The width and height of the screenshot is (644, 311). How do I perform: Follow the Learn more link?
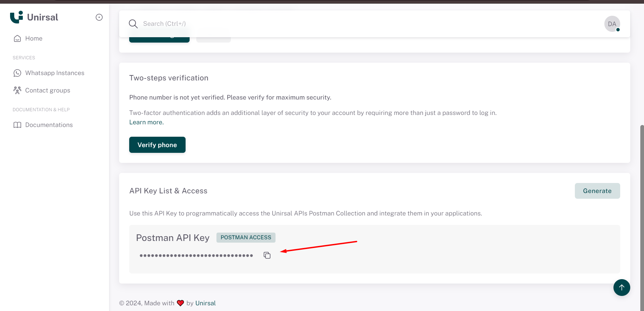(x=146, y=122)
